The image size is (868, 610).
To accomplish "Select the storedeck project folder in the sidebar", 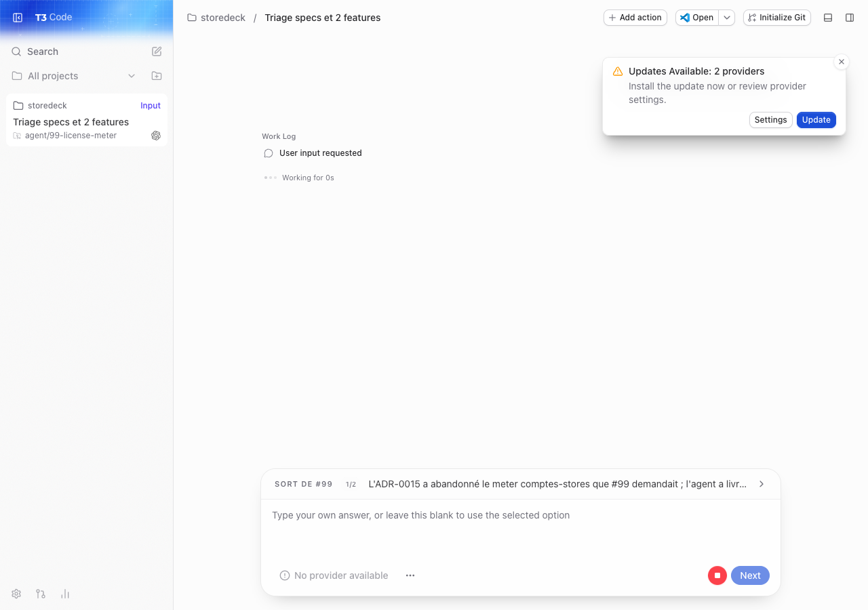I will click(x=40, y=106).
